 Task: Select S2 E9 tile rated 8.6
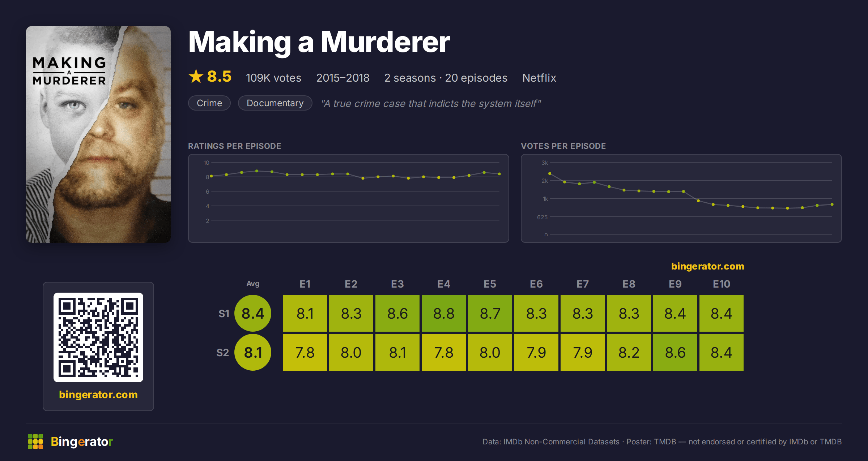tap(675, 352)
